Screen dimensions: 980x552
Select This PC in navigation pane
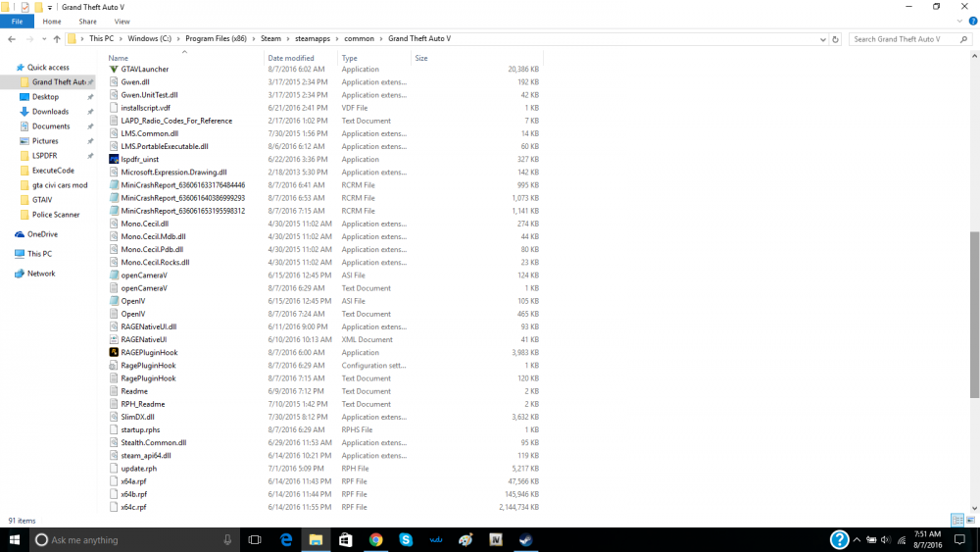(x=39, y=254)
